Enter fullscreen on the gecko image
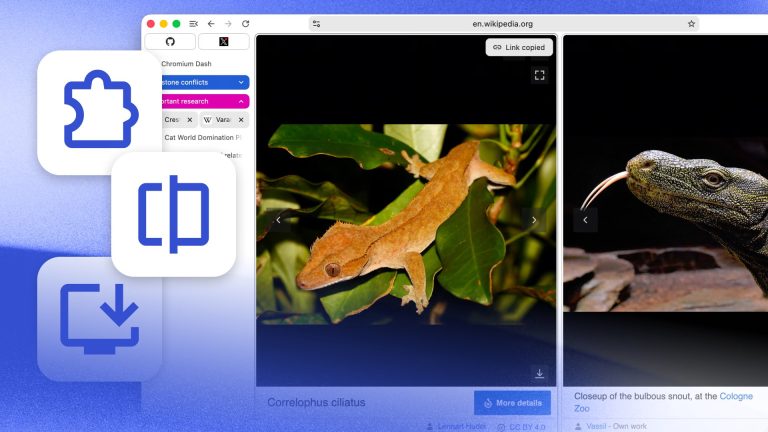This screenshot has width=768, height=432. 539,75
